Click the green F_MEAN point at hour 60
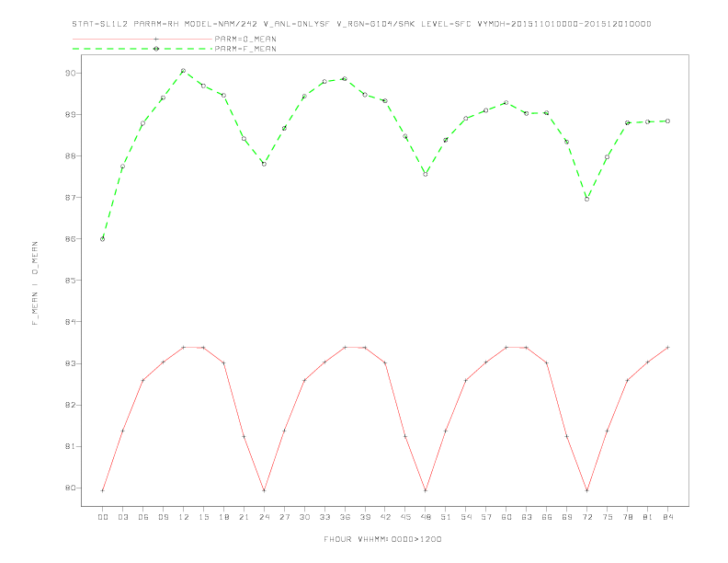Screen dimensions: 728x563 [x=506, y=103]
